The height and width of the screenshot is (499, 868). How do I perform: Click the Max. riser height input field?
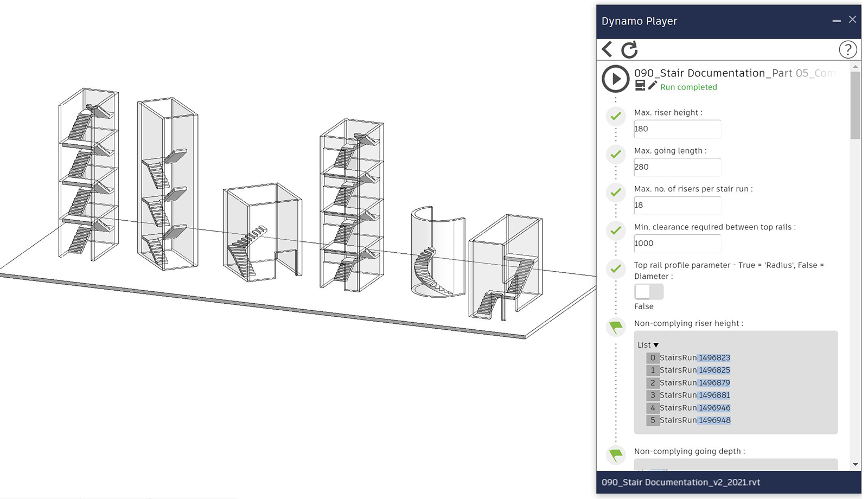coord(677,129)
